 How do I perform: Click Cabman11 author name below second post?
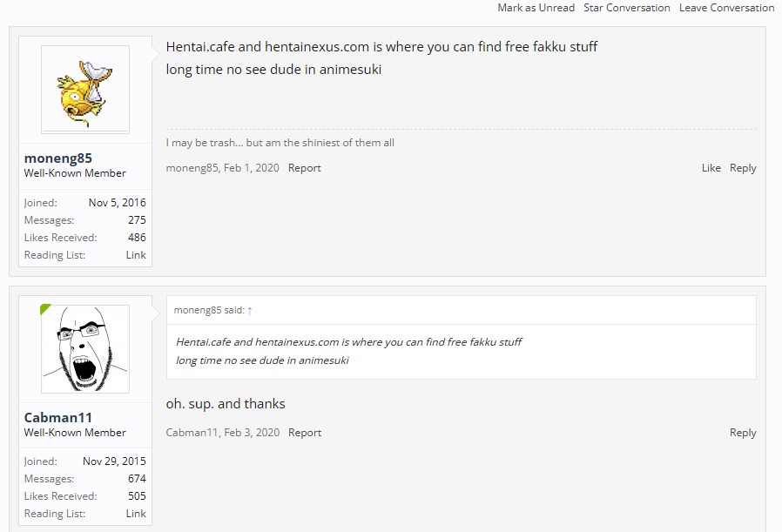[192, 433]
